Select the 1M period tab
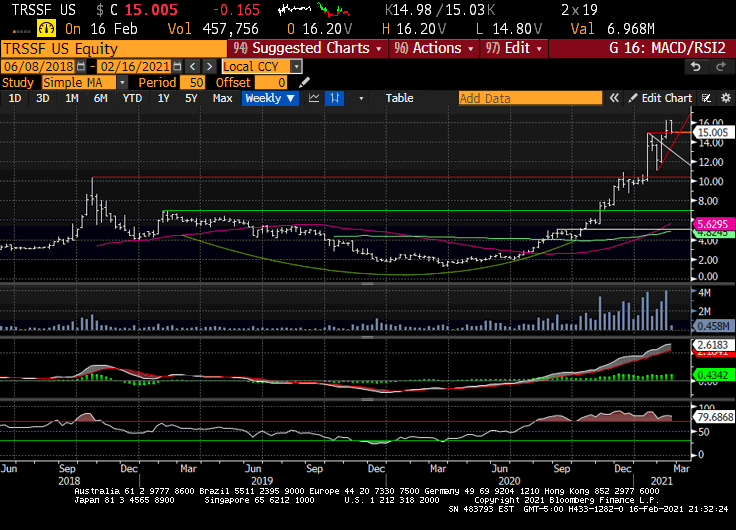Viewport: 736px width, 530px height. (71, 98)
